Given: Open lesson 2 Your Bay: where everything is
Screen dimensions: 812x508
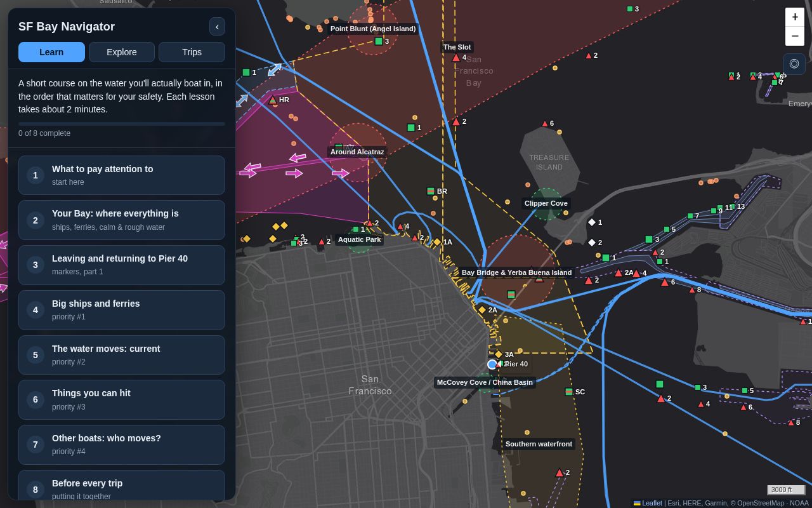Looking at the screenshot, I should pos(122,220).
